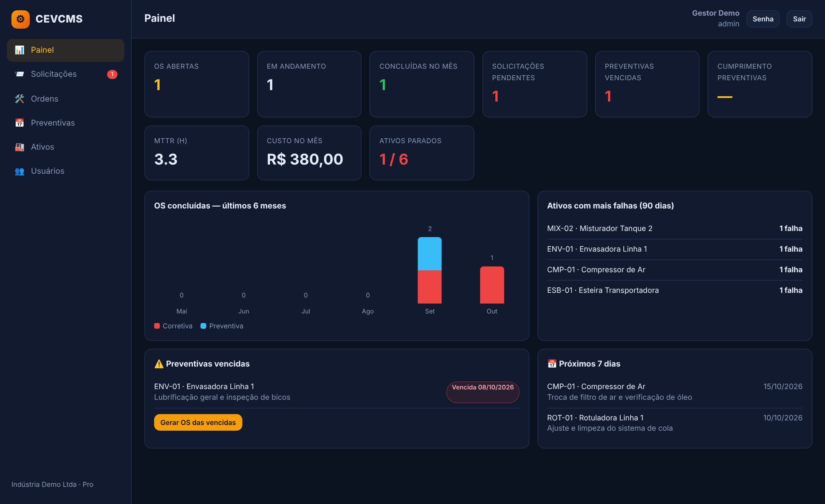
Task: Click the Usuários people icon
Action: tap(19, 171)
